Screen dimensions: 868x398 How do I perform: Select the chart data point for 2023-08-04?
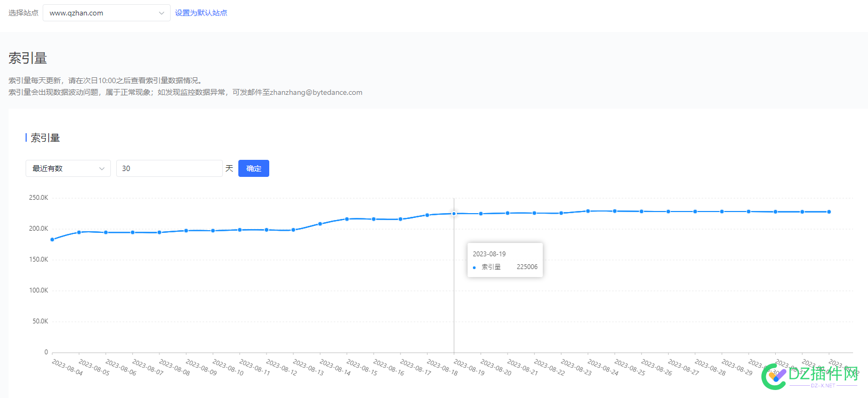coord(52,240)
